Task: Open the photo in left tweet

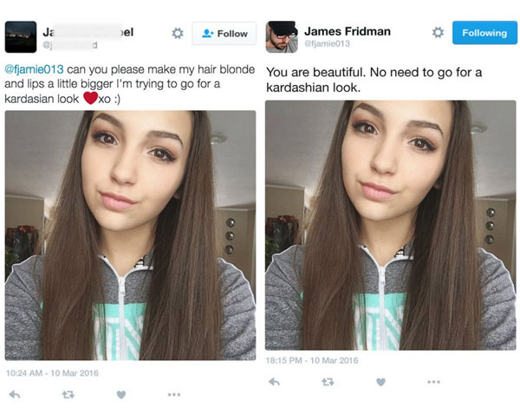Action: [x=130, y=236]
